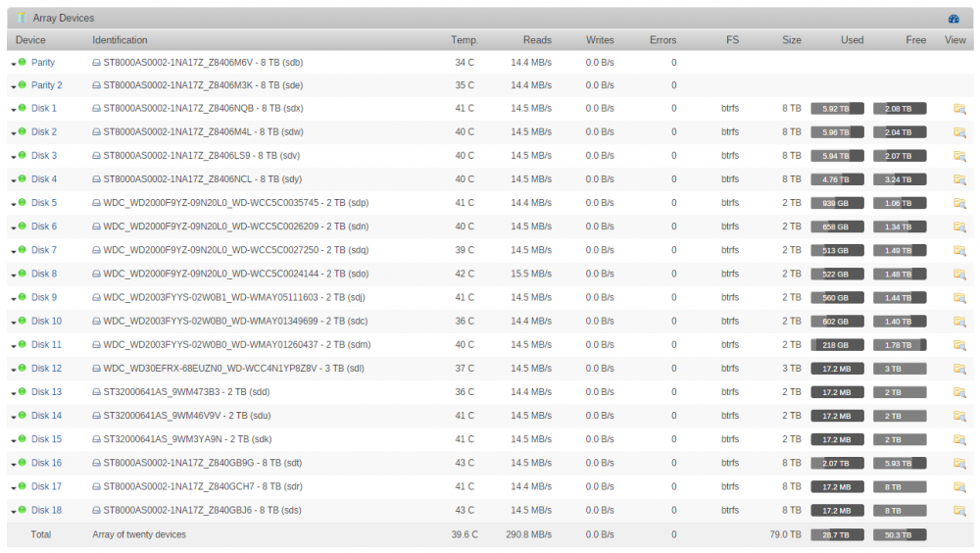This screenshot has width=980, height=553.
Task: Click the drive icon beside the Parity disk identification
Action: (x=96, y=63)
